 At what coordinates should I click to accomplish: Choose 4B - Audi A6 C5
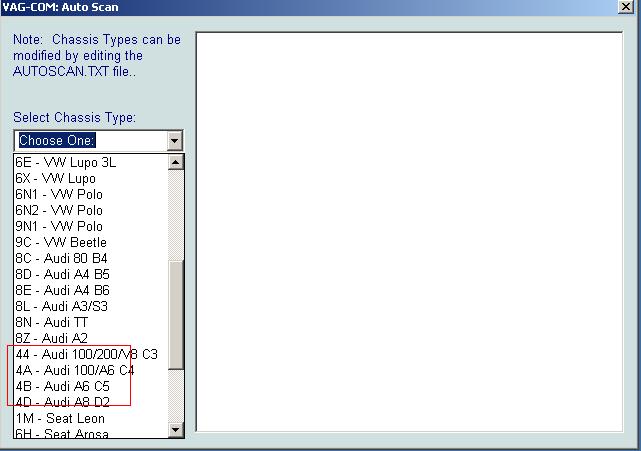[62, 386]
